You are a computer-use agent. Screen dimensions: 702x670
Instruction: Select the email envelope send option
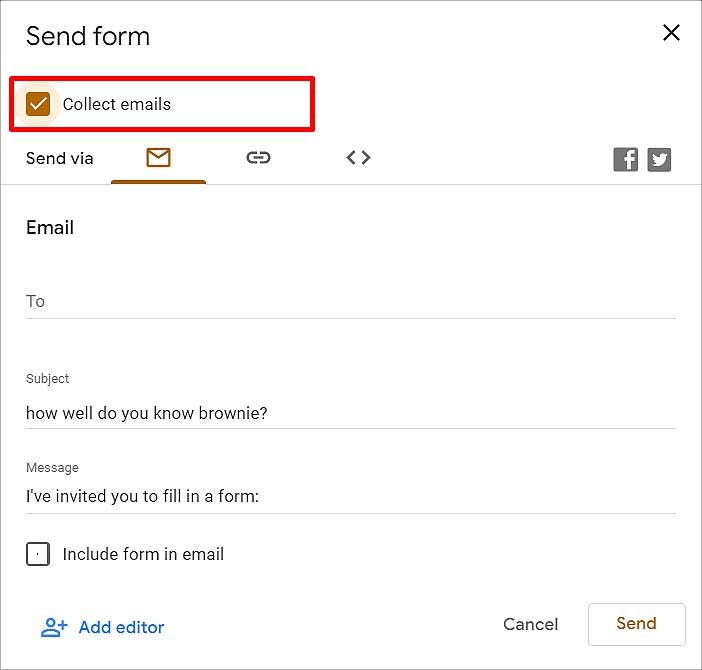click(158, 158)
